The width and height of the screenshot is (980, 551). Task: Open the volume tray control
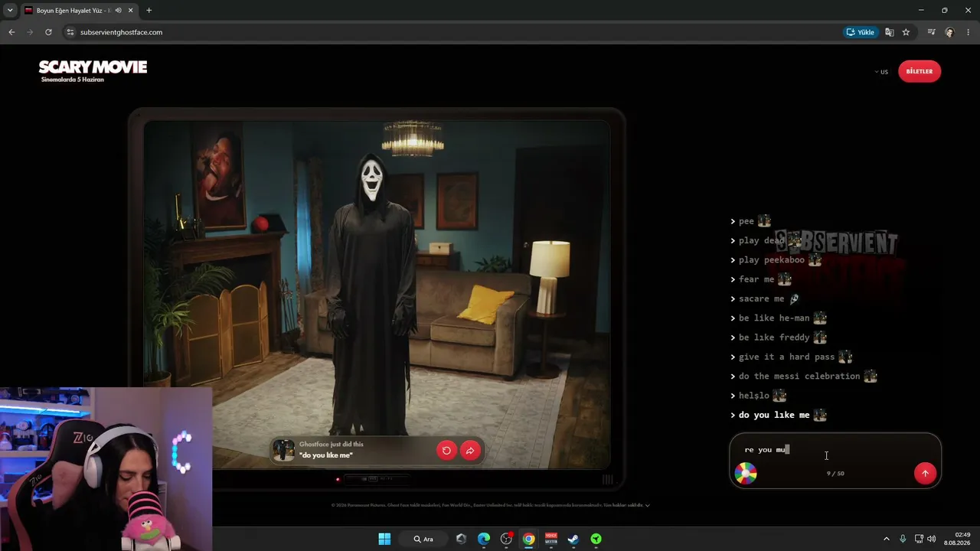[x=932, y=539]
